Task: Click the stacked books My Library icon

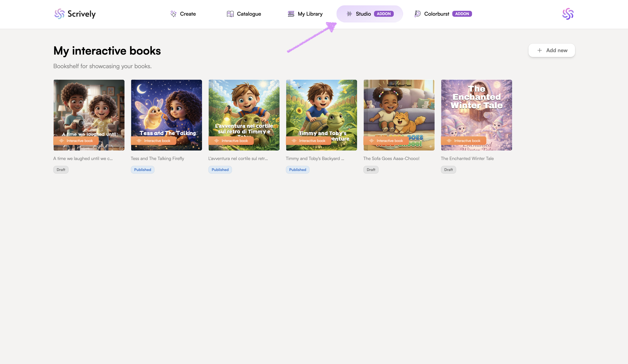Action: [x=291, y=14]
